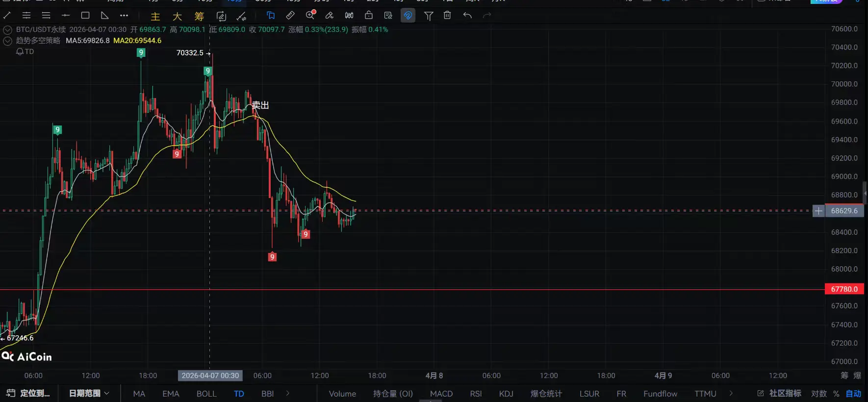Image resolution: width=868 pixels, height=402 pixels.
Task: Click the filter funnel icon
Action: pyautogui.click(x=429, y=16)
